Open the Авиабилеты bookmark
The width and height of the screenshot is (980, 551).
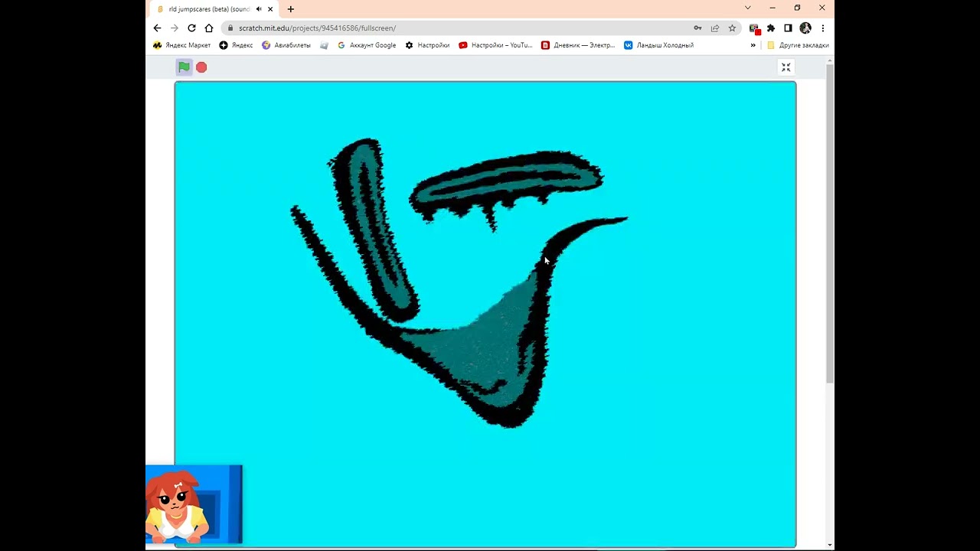[286, 45]
